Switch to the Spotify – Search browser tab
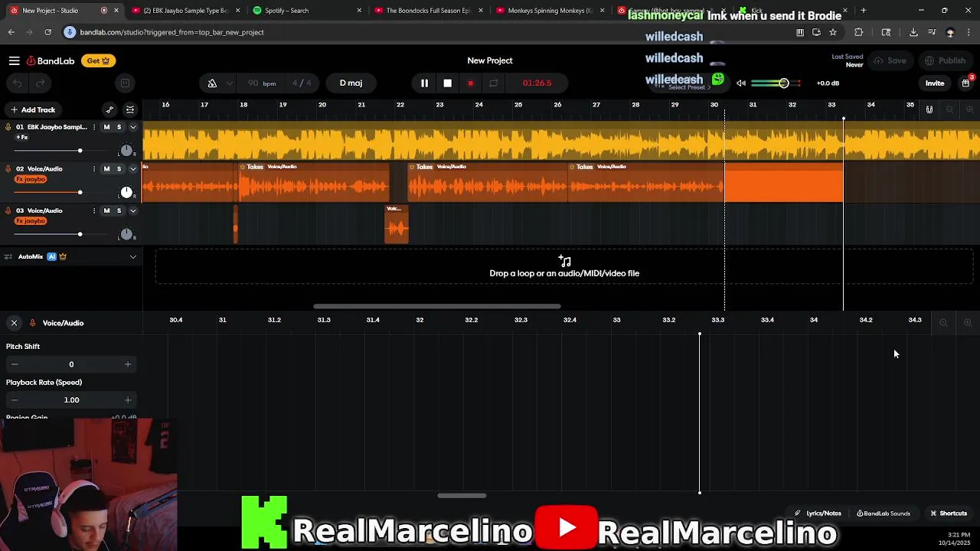The image size is (980, 551). pos(305,11)
